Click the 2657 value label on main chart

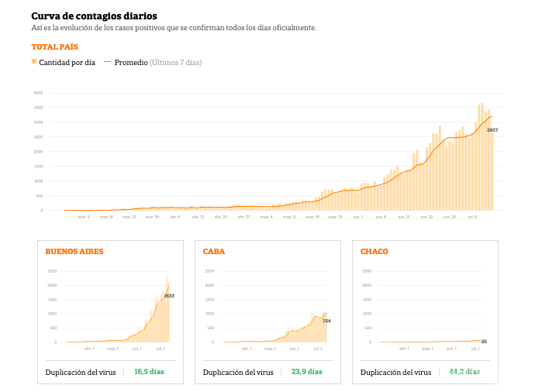point(492,130)
